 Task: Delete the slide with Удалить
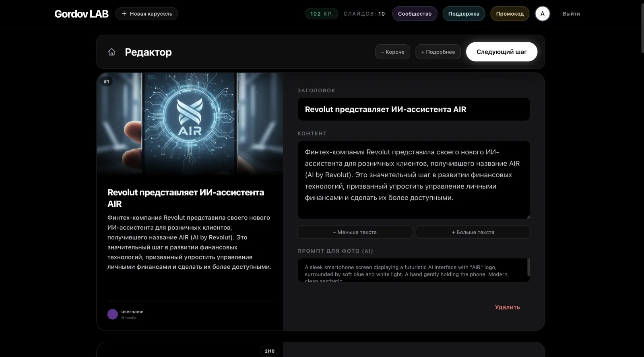click(507, 307)
